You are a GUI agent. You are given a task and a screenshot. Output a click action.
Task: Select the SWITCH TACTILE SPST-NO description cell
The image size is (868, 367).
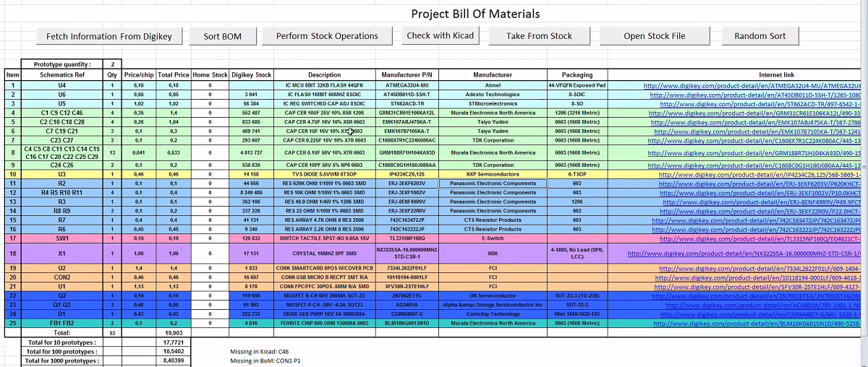tap(324, 238)
